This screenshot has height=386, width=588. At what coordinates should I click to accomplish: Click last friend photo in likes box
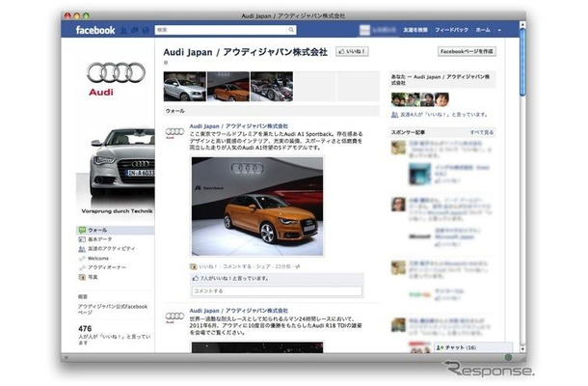pos(441,99)
